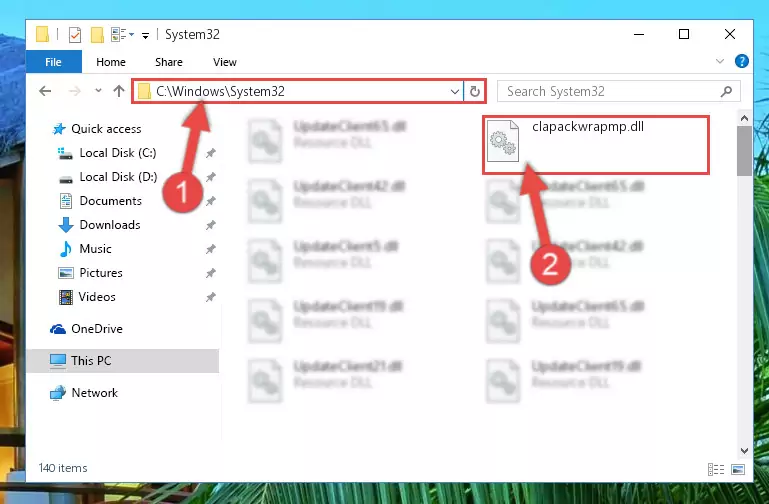Click the Properties checkmark icon in title bar
This screenshot has height=504, width=769.
tap(75, 35)
